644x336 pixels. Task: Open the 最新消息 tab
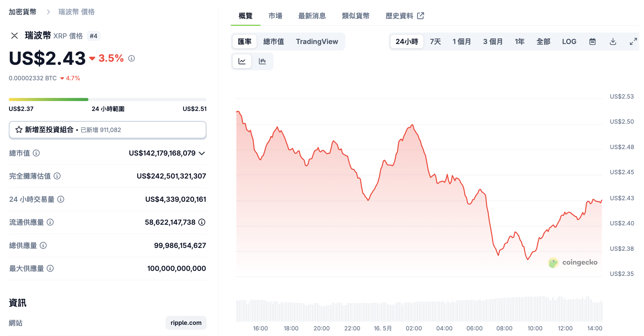(x=312, y=16)
